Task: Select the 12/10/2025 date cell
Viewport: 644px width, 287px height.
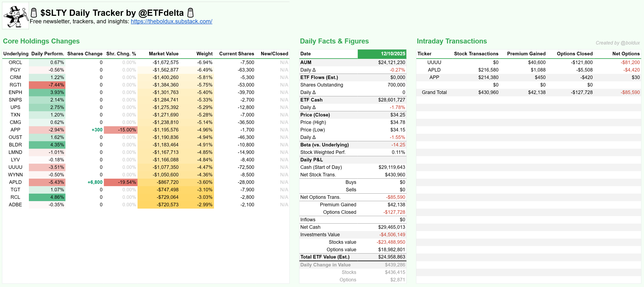Action: click(382, 53)
